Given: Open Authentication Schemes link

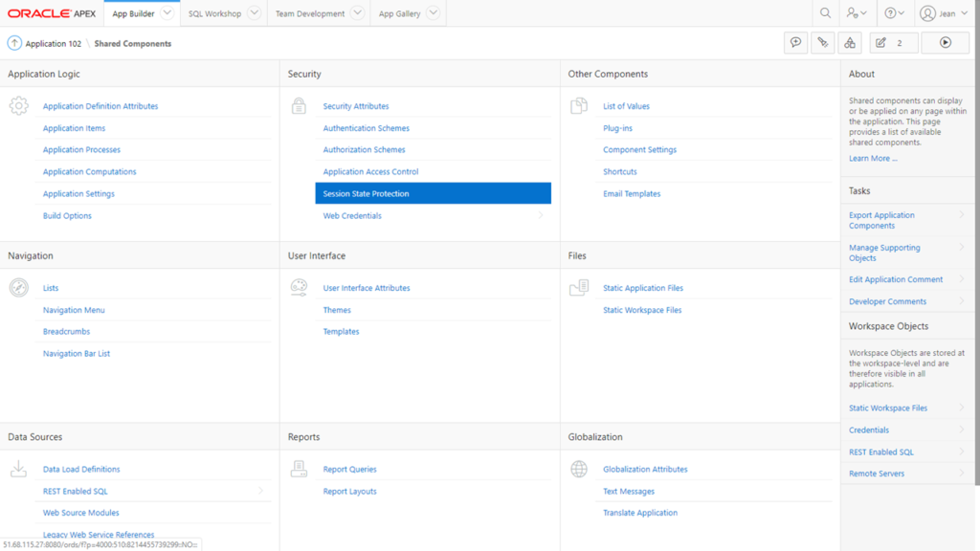Looking at the screenshot, I should pyautogui.click(x=367, y=128).
